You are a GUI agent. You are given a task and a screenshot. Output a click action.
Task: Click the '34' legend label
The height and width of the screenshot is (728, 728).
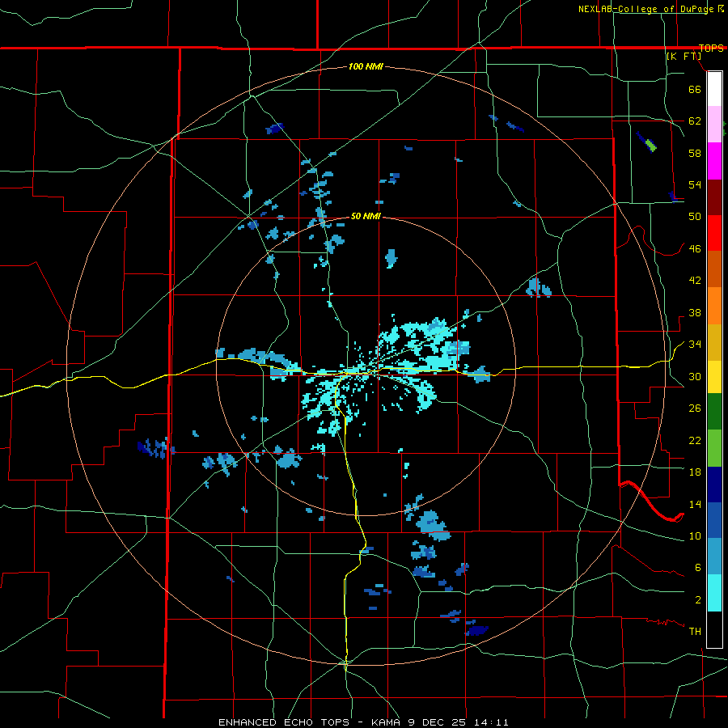pyautogui.click(x=695, y=345)
